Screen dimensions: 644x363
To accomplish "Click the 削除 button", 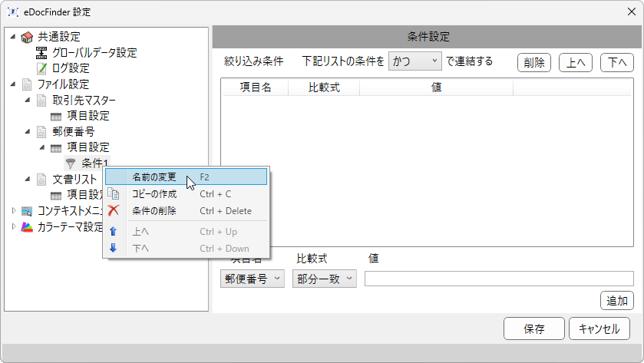I will click(534, 62).
